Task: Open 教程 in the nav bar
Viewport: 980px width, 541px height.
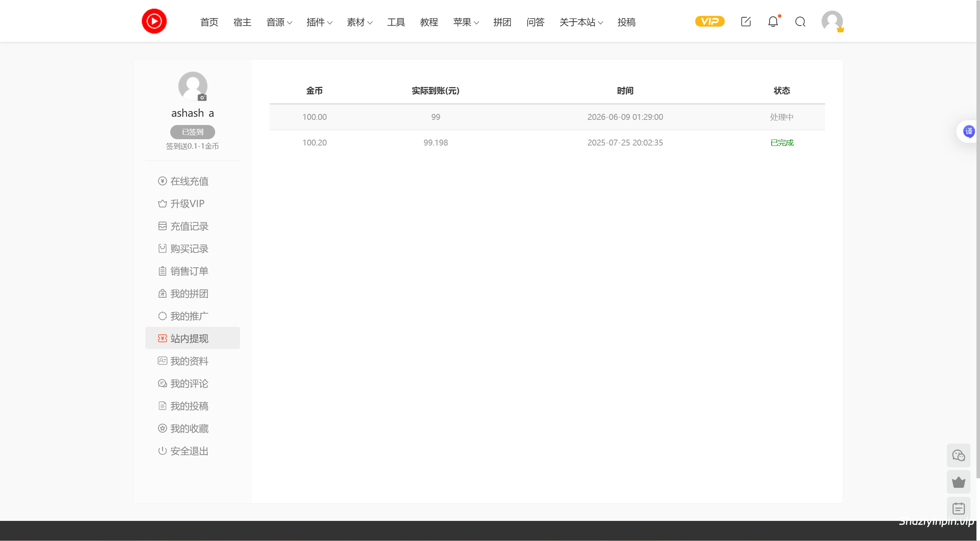Action: 429,22
